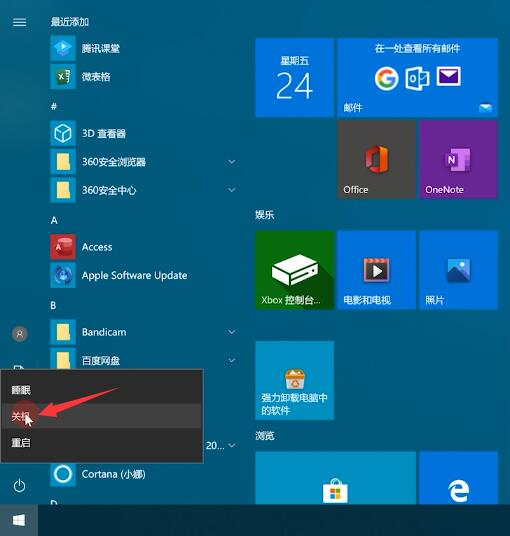Choose 关机 in the power menu

(x=102, y=416)
